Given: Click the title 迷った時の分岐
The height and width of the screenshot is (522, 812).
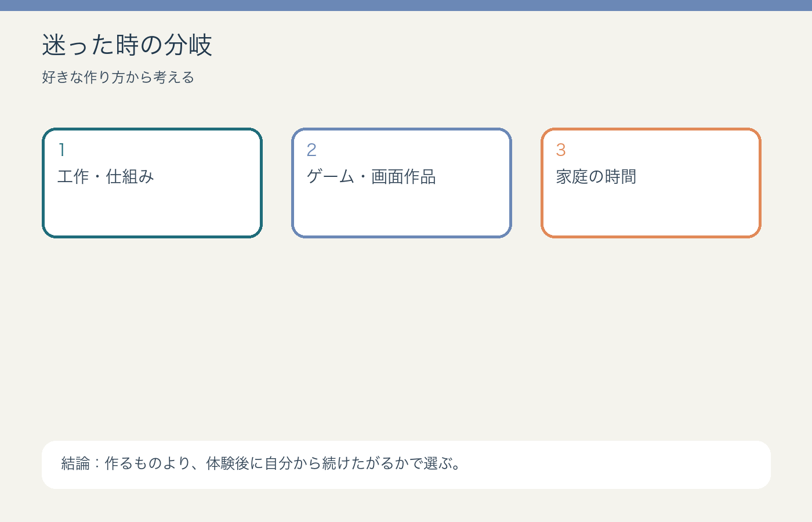Looking at the screenshot, I should tap(127, 45).
